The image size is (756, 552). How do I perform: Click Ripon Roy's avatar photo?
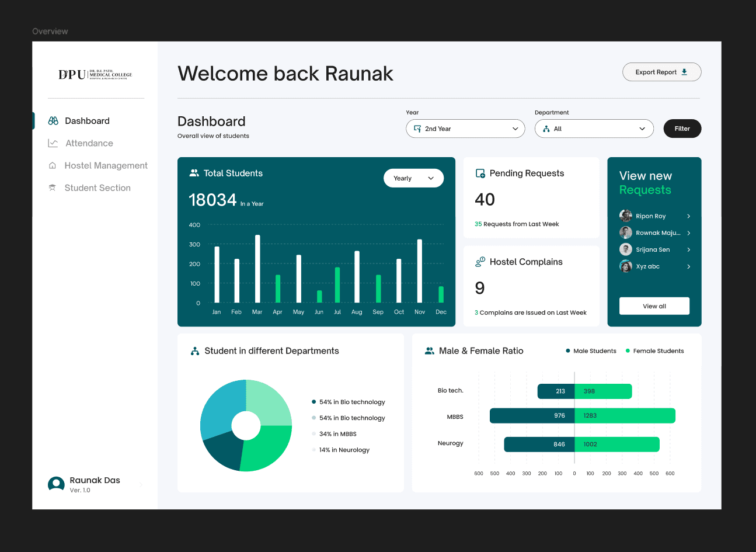[626, 216]
